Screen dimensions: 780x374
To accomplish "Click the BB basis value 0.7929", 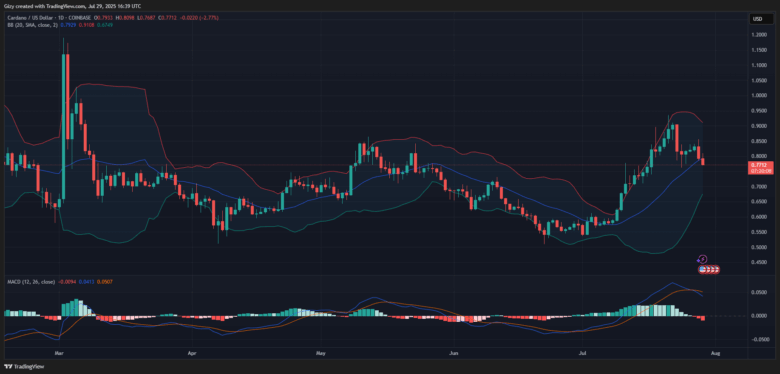I will tap(68, 25).
